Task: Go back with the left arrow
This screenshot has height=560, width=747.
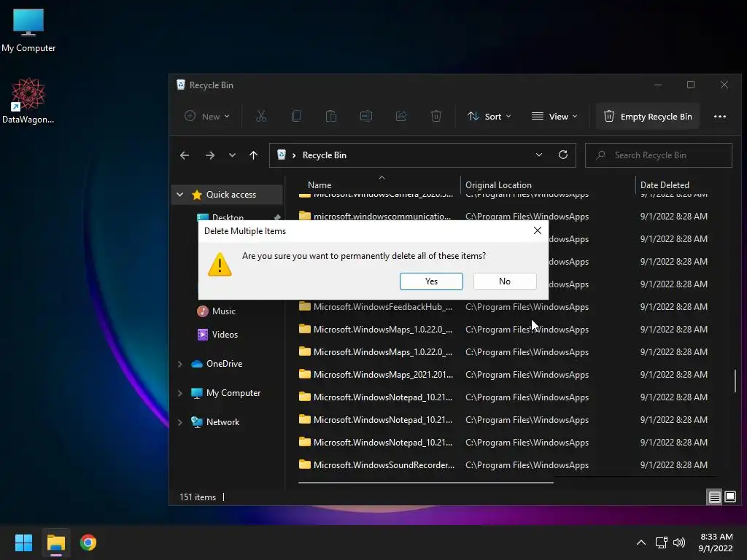Action: click(x=185, y=155)
